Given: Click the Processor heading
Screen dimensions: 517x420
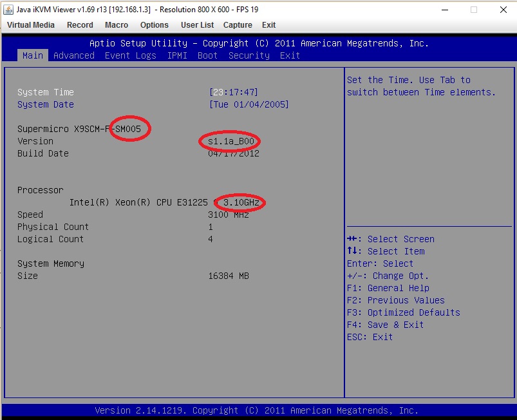Looking at the screenshot, I should (40, 190).
